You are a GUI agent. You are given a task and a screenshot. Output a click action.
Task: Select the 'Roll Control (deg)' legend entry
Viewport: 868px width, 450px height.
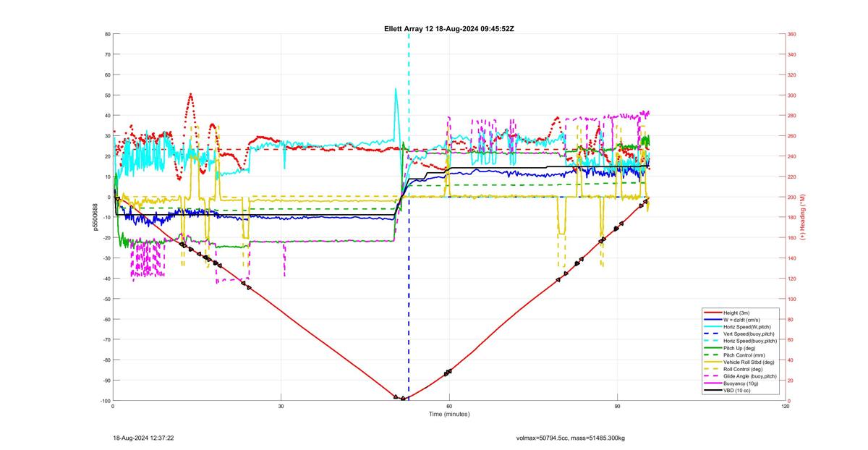tap(744, 369)
